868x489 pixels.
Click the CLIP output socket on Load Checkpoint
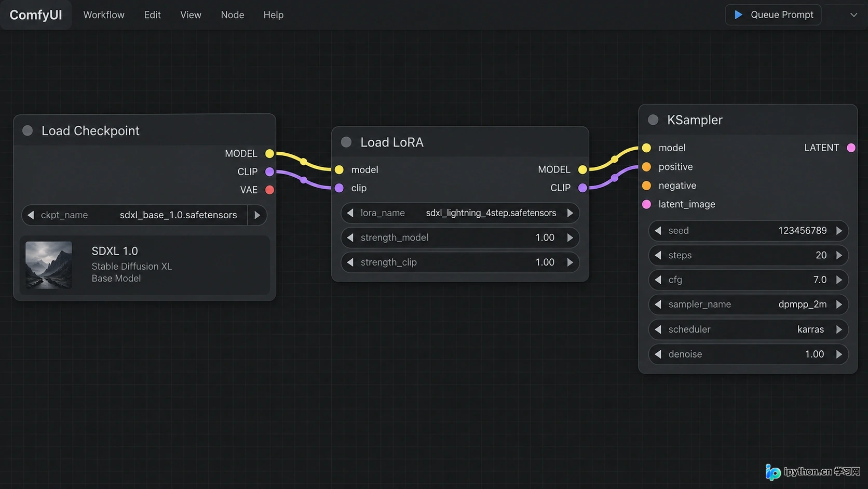tap(269, 171)
